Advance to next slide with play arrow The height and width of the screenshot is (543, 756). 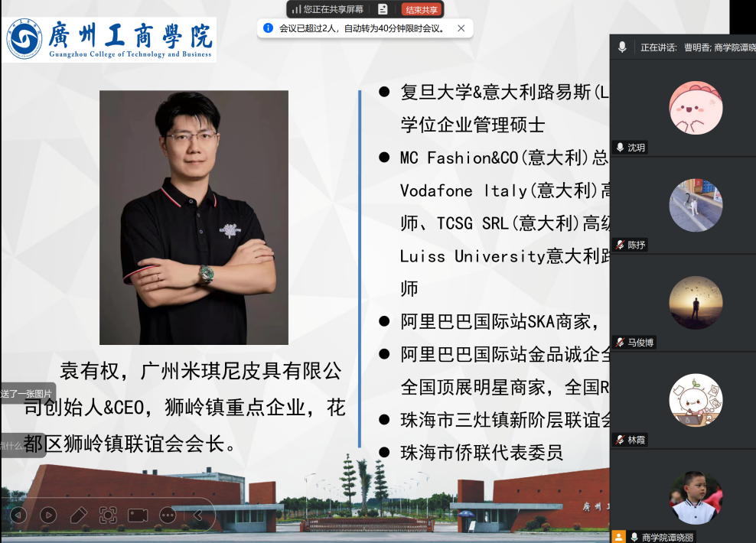pyautogui.click(x=48, y=515)
